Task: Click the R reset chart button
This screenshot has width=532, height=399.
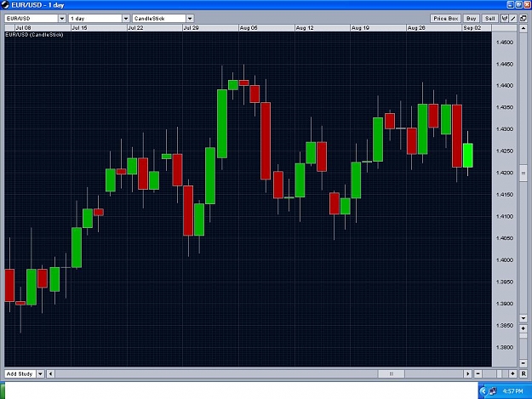Action: click(523, 374)
